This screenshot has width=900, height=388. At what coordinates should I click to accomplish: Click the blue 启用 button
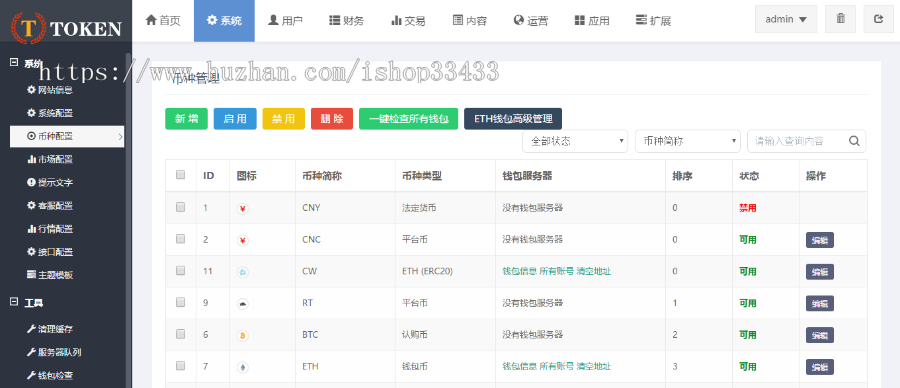(x=235, y=119)
